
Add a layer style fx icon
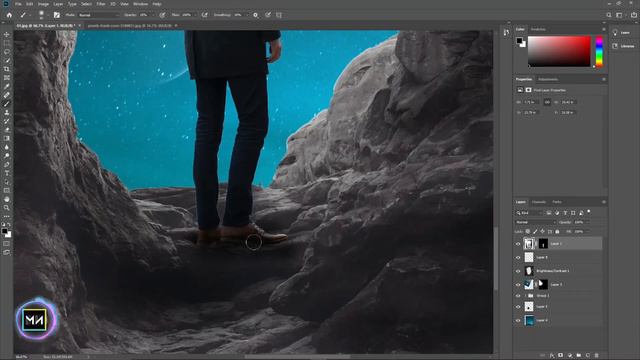pos(552,356)
